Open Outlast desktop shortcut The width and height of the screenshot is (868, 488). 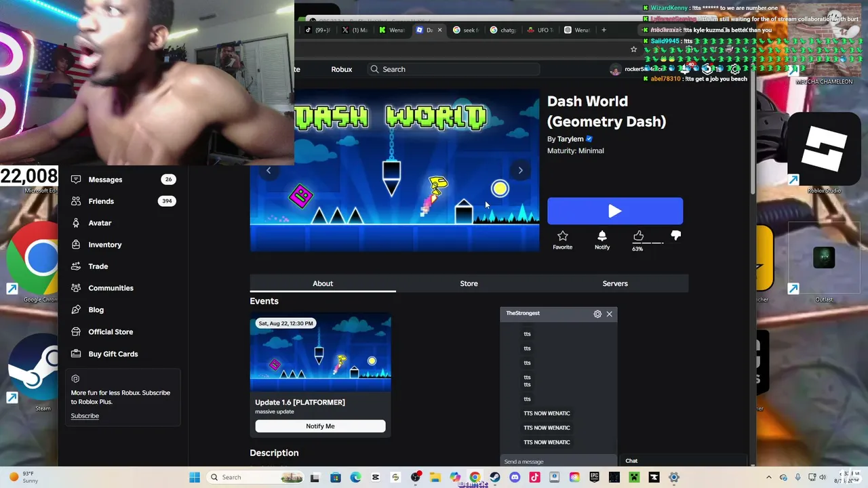click(824, 263)
